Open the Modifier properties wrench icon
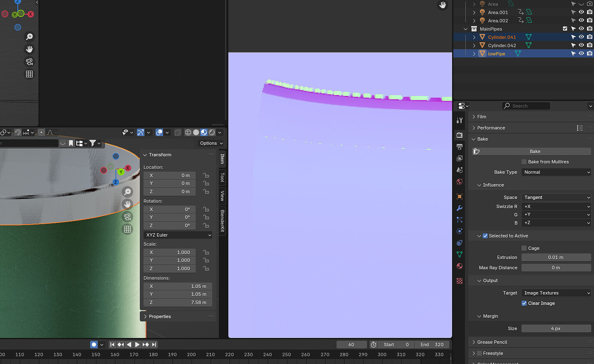The image size is (594, 364). (x=459, y=208)
